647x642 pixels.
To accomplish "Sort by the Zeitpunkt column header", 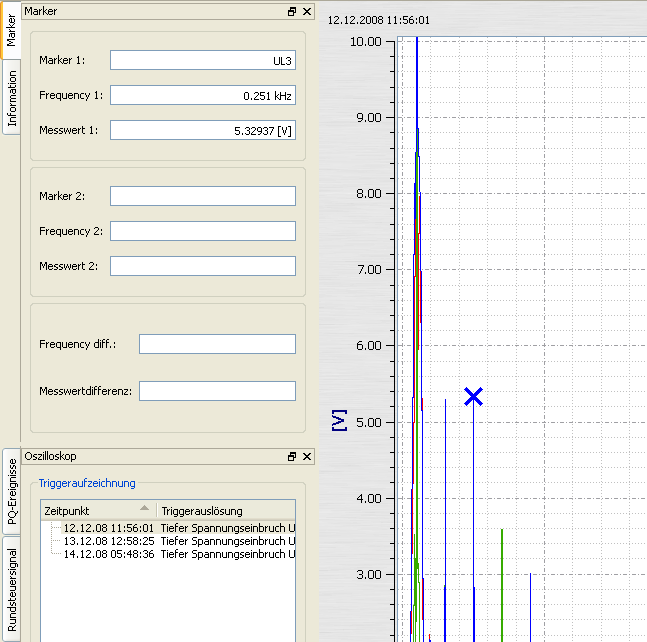I will pos(99,511).
